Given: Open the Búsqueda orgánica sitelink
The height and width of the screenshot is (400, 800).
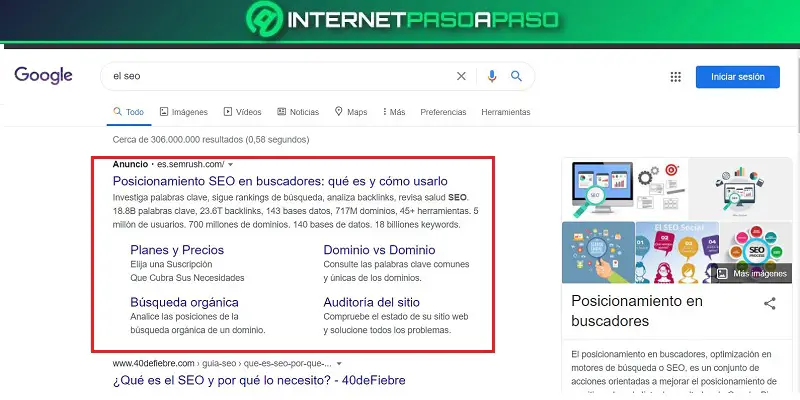Looking at the screenshot, I should (184, 302).
